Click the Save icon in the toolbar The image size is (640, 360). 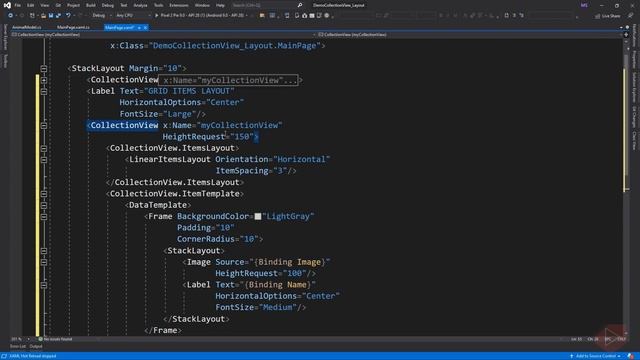point(51,16)
